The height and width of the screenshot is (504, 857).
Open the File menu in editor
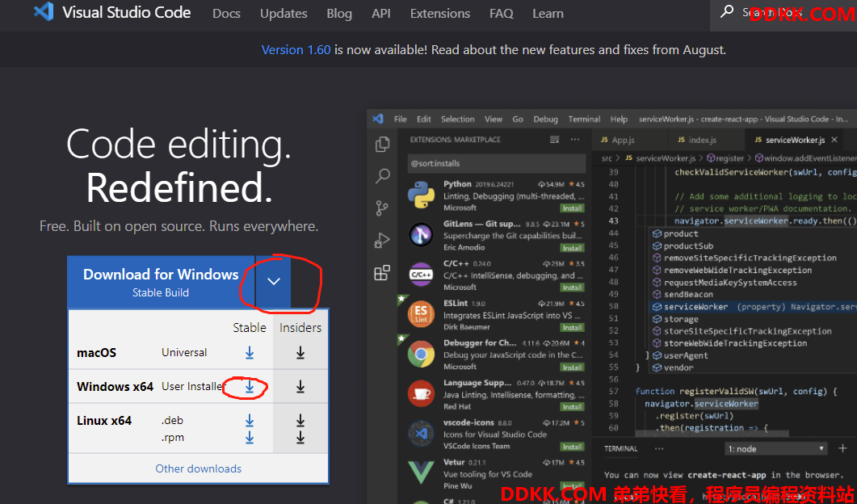tap(400, 120)
